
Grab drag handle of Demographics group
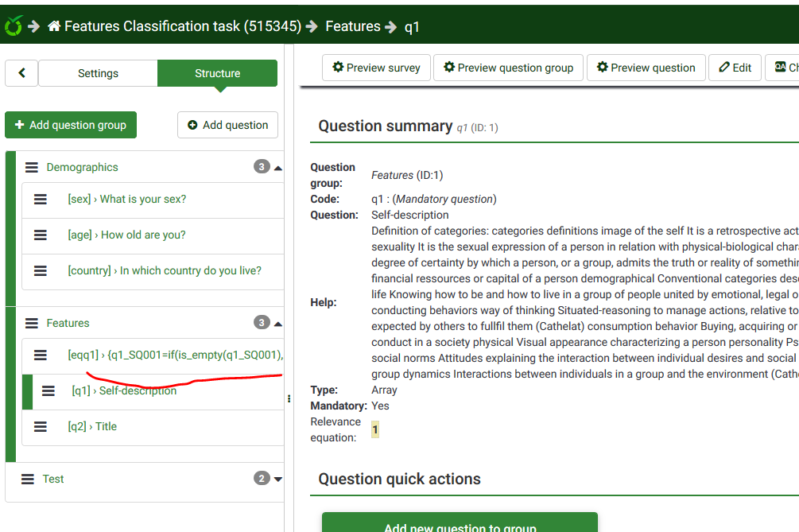pyautogui.click(x=32, y=168)
